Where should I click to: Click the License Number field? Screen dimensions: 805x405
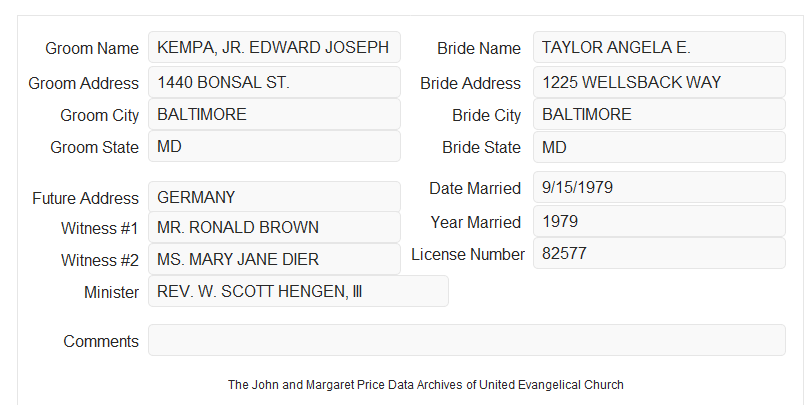(x=659, y=253)
